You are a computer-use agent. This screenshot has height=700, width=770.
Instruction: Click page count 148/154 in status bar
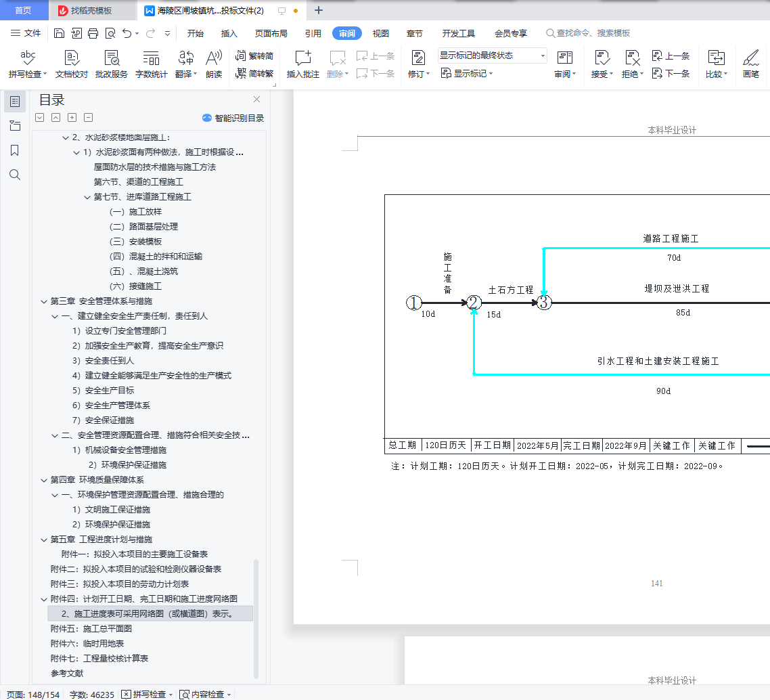(33, 695)
